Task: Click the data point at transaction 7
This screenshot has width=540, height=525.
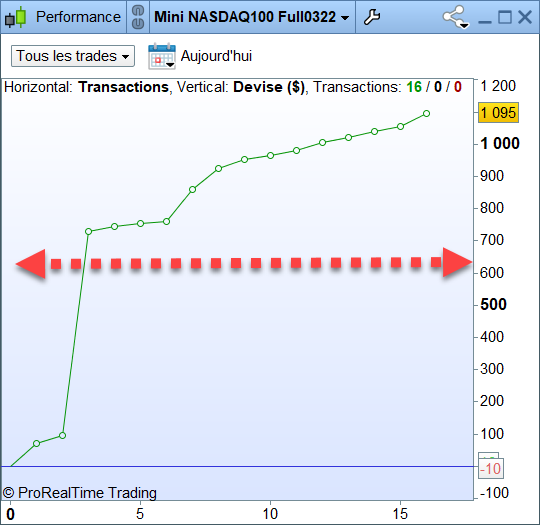Action: point(193,189)
